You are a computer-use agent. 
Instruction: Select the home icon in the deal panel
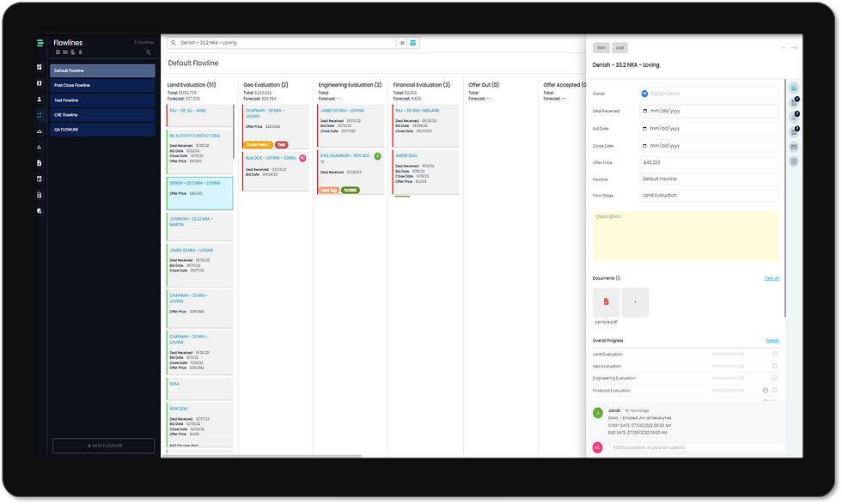click(794, 88)
